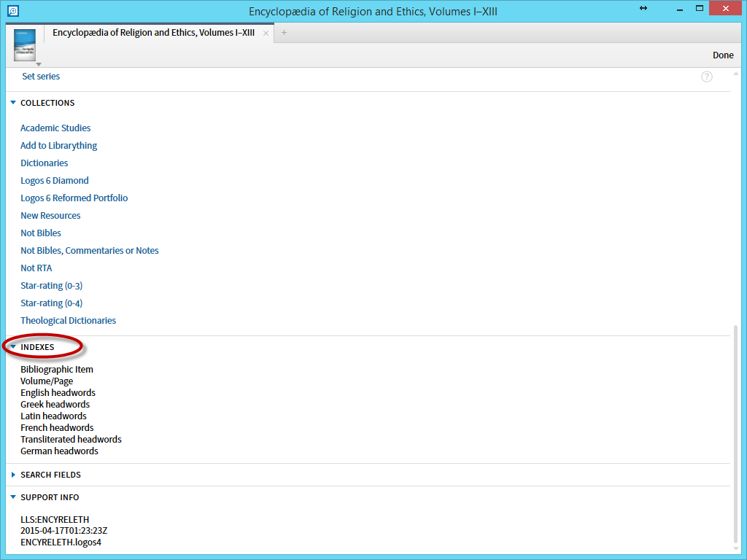Click Done to finish viewing info

click(723, 55)
